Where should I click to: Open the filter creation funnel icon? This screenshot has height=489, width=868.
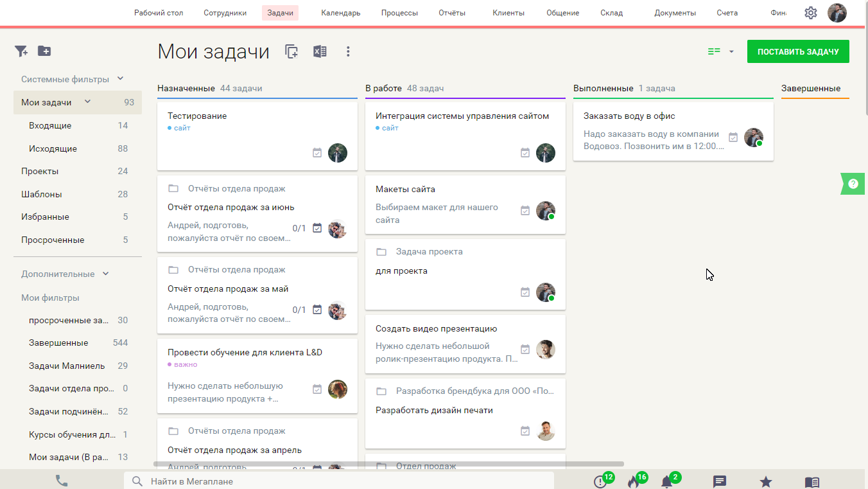(x=21, y=51)
